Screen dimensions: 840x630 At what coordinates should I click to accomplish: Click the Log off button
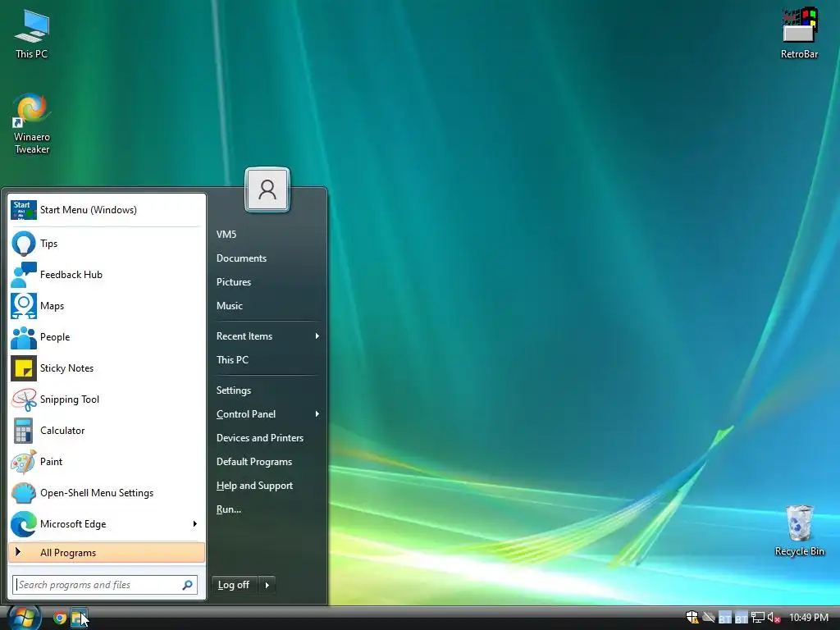[235, 585]
